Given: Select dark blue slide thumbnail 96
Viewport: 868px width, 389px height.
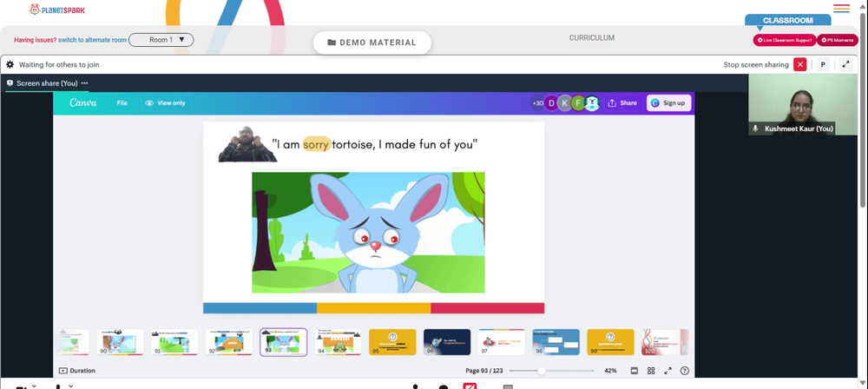Looking at the screenshot, I should [x=447, y=342].
